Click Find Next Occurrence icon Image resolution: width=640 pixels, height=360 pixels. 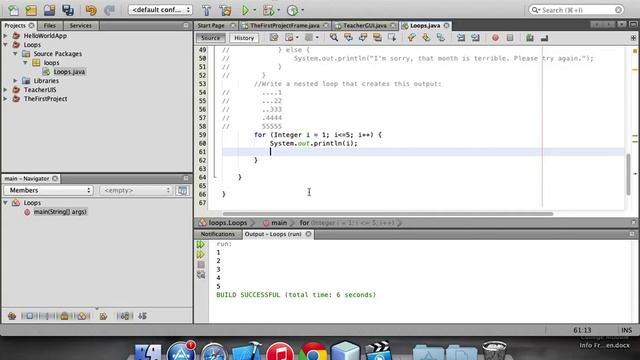click(363, 38)
